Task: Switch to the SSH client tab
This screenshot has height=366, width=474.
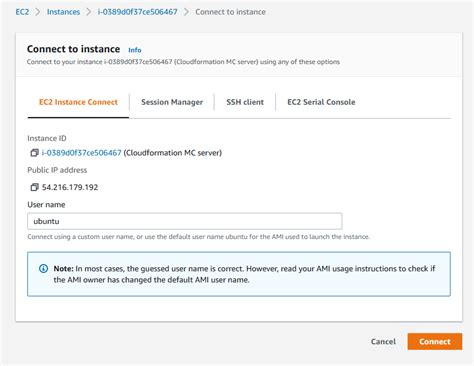Action: pos(245,102)
